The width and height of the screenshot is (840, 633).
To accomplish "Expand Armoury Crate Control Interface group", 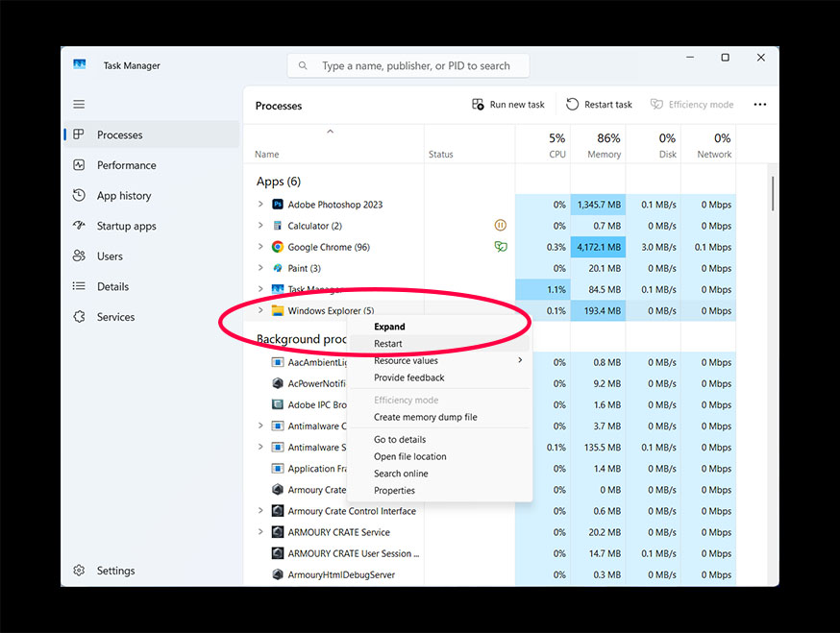I will pyautogui.click(x=260, y=510).
